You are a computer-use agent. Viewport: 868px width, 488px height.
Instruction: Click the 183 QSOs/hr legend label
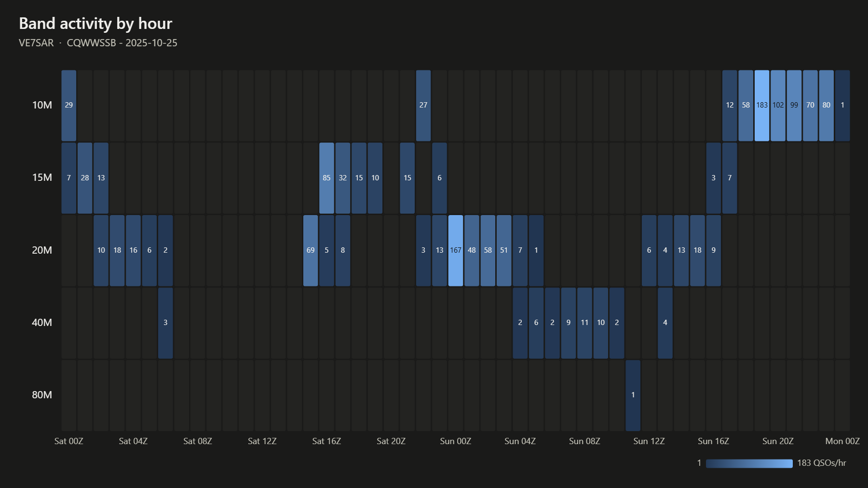point(822,463)
